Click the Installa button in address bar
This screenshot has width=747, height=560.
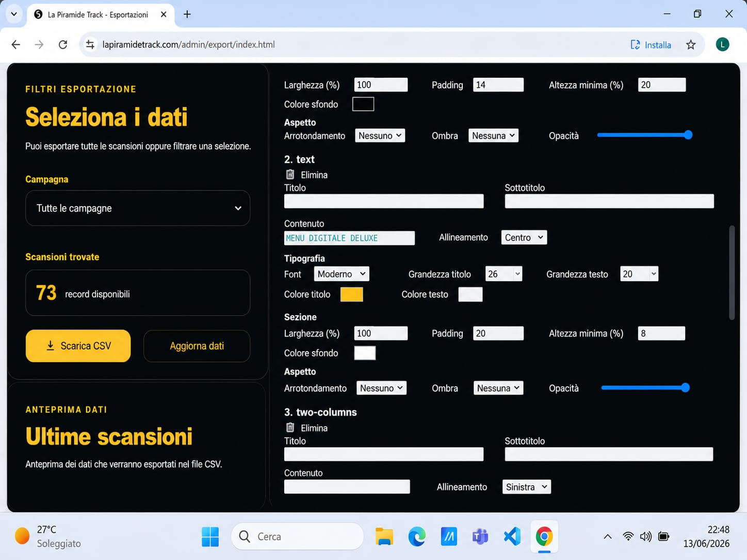[651, 45]
